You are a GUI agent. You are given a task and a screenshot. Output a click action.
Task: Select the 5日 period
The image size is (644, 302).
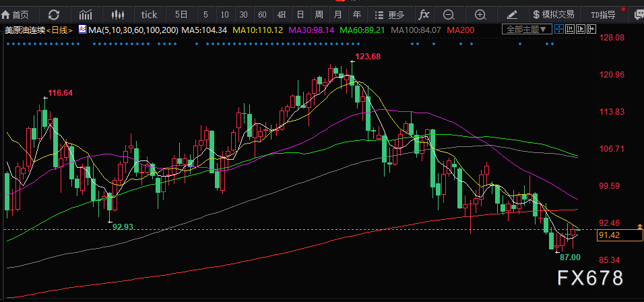click(x=181, y=15)
